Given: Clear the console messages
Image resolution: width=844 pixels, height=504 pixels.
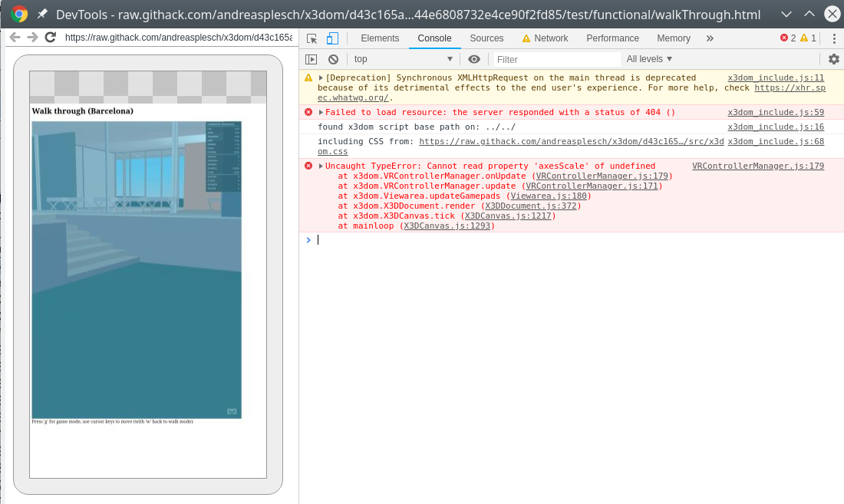Looking at the screenshot, I should click(x=333, y=59).
